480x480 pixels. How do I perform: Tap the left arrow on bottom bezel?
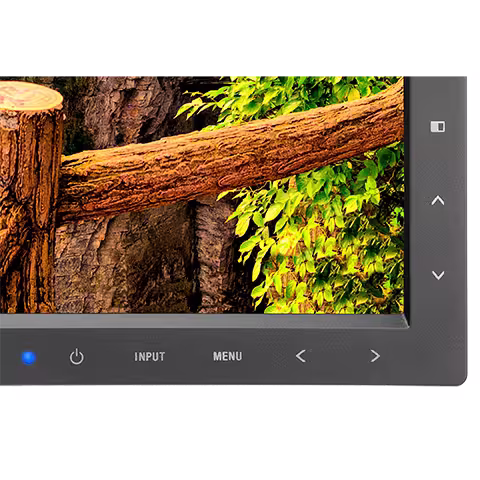(x=300, y=356)
